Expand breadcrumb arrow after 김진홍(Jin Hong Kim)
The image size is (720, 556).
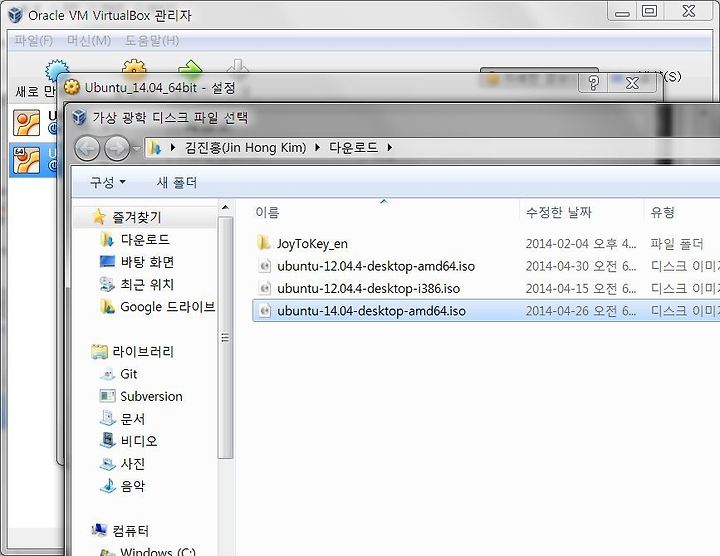coord(317,147)
